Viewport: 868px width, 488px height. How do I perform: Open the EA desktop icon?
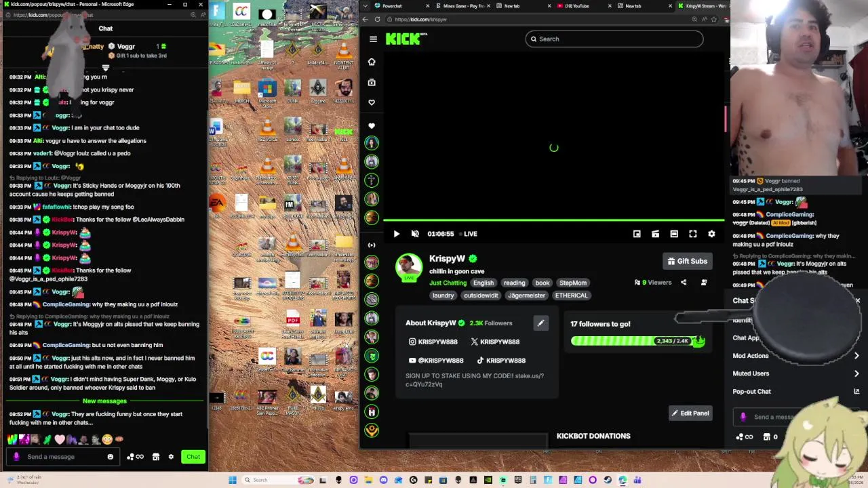tap(217, 205)
